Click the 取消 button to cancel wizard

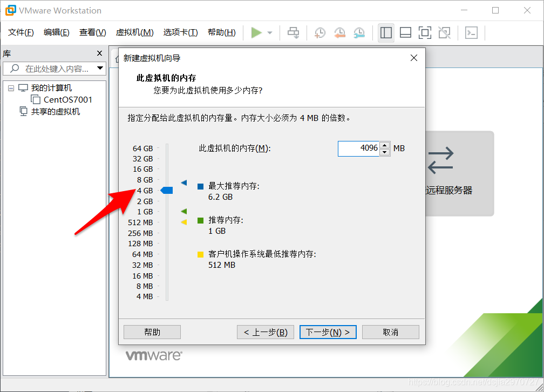[x=390, y=332]
